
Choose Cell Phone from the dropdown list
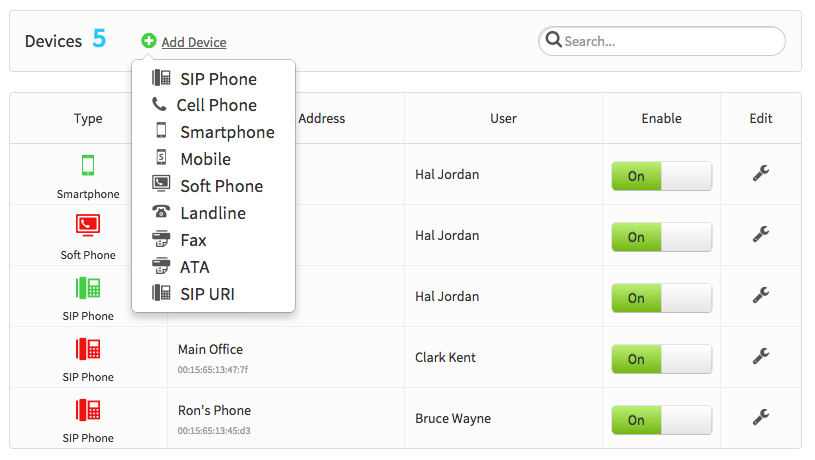coord(214,105)
